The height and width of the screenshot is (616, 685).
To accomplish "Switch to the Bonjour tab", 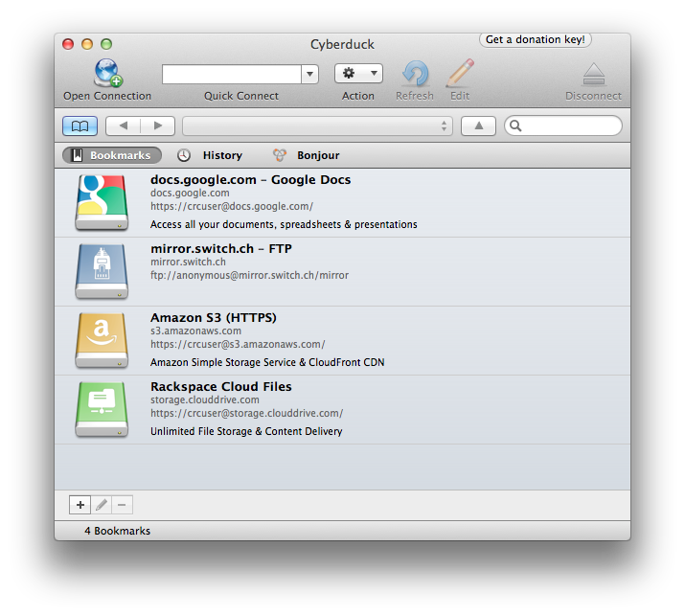I will pyautogui.click(x=306, y=155).
